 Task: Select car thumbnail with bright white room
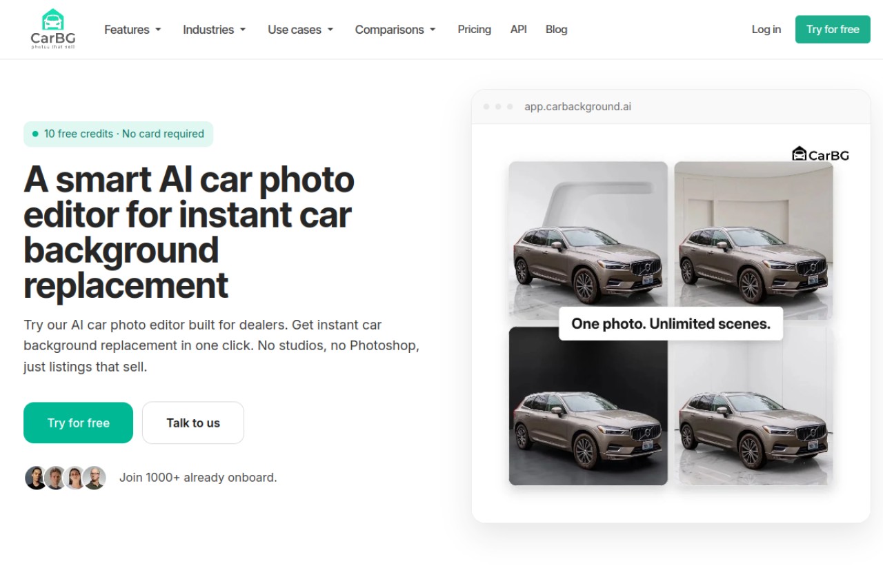click(753, 406)
